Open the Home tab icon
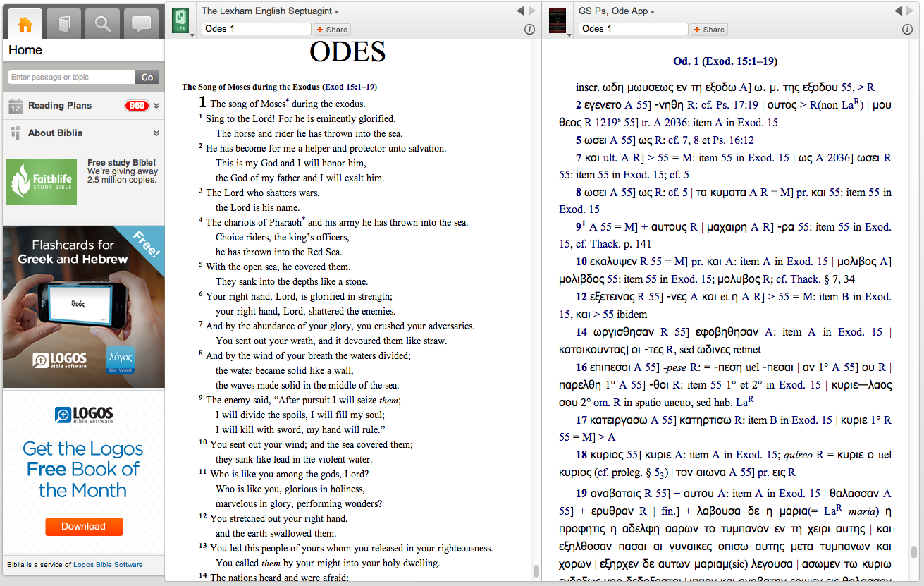This screenshot has height=586, width=924. (x=25, y=25)
